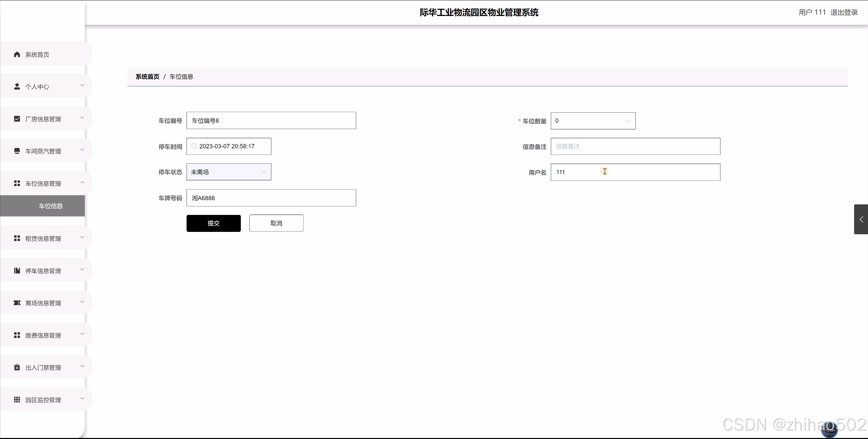Open the 停车状态 dropdown showing 未离场

[229, 172]
